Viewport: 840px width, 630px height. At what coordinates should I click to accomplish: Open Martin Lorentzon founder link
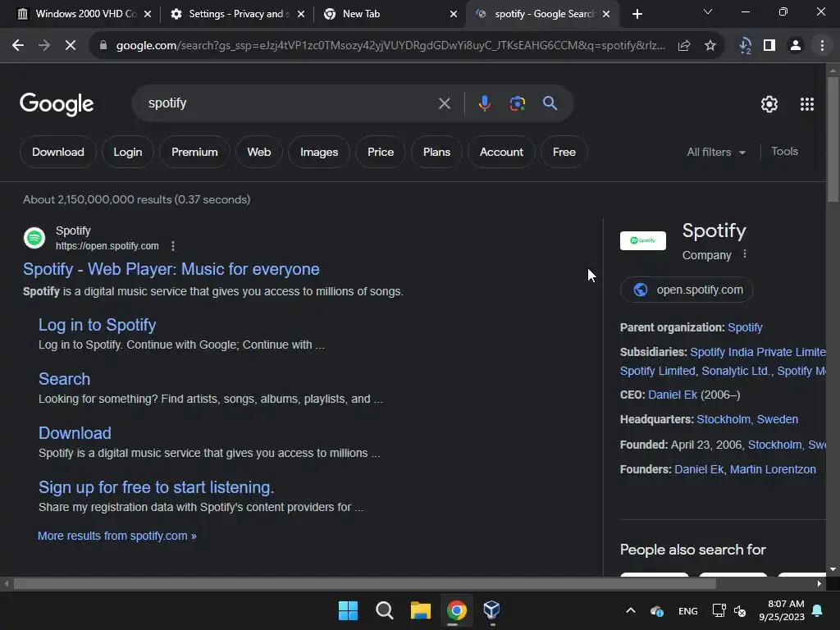pos(773,469)
